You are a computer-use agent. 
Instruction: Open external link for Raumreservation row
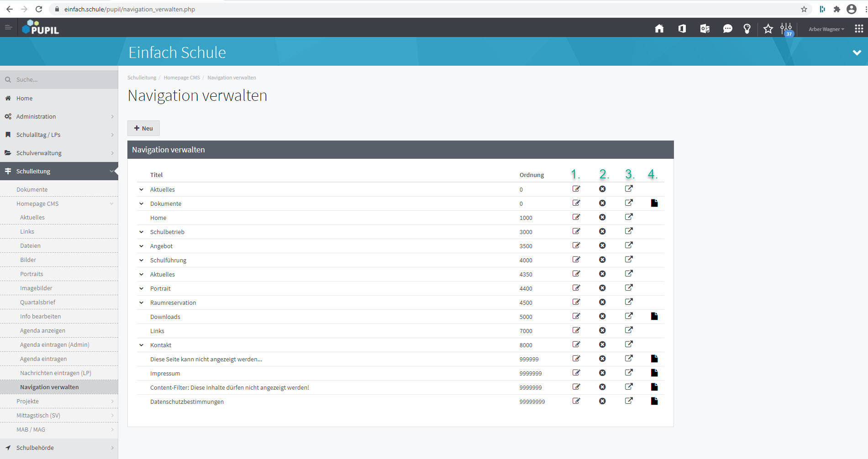pyautogui.click(x=629, y=302)
